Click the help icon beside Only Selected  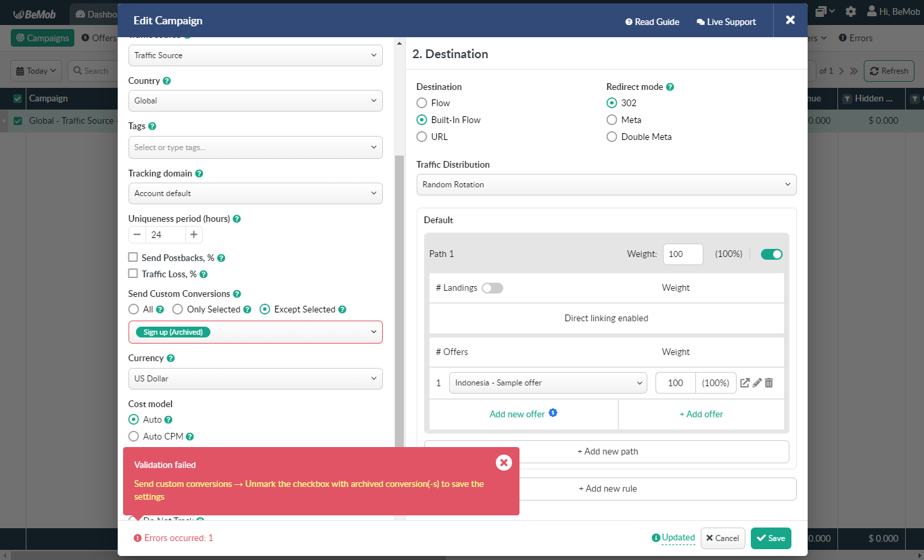pos(248,309)
